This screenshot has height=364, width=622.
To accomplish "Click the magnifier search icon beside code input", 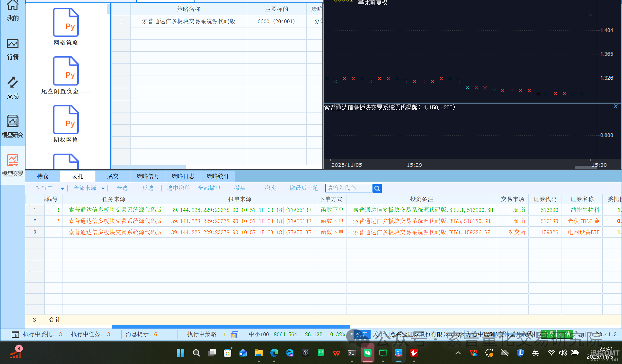I will (x=377, y=188).
